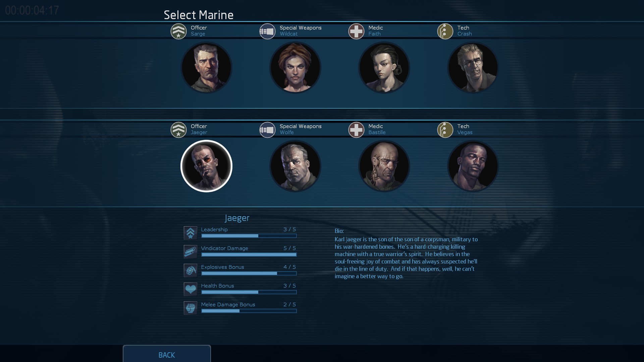Click the Special Weapons icon beside Wildcat

pyautogui.click(x=267, y=31)
